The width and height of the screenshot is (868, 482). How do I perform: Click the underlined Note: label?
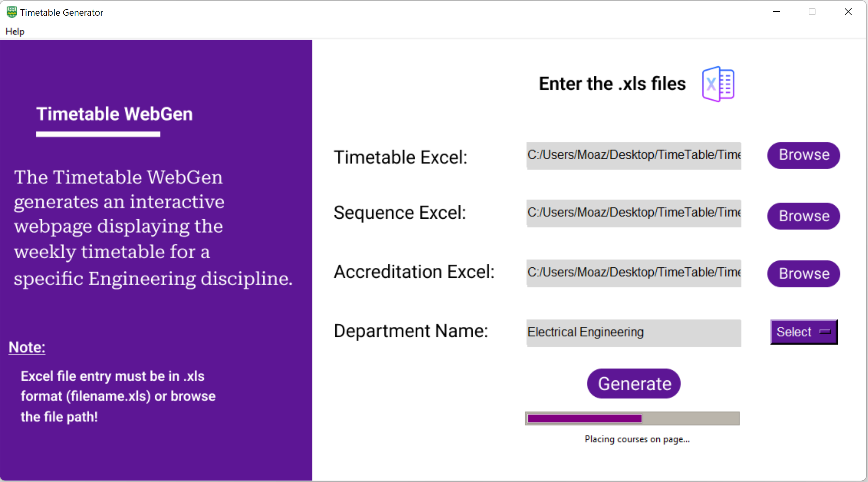click(x=27, y=347)
